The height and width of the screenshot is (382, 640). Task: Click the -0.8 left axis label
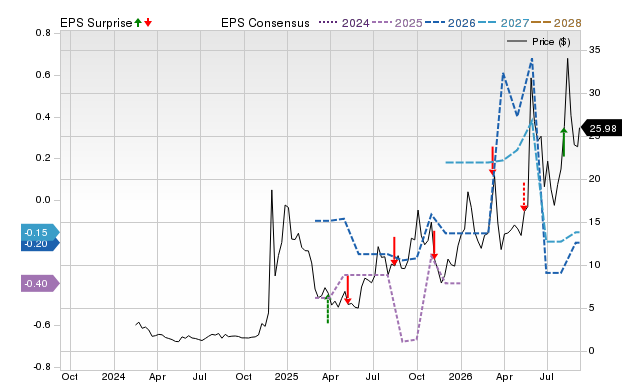42,366
